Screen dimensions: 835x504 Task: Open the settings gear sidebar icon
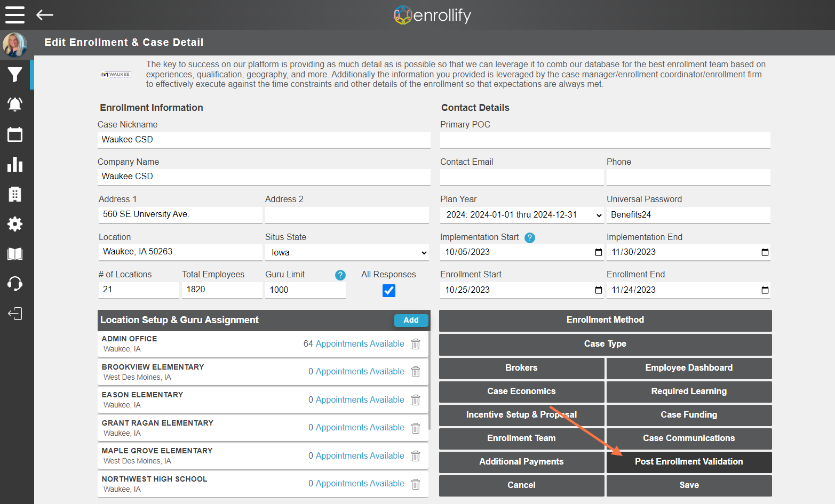[15, 224]
